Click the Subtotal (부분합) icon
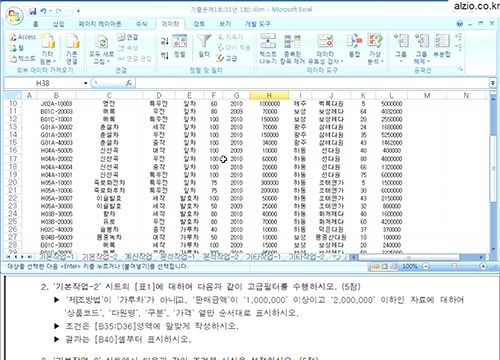 click(442, 46)
